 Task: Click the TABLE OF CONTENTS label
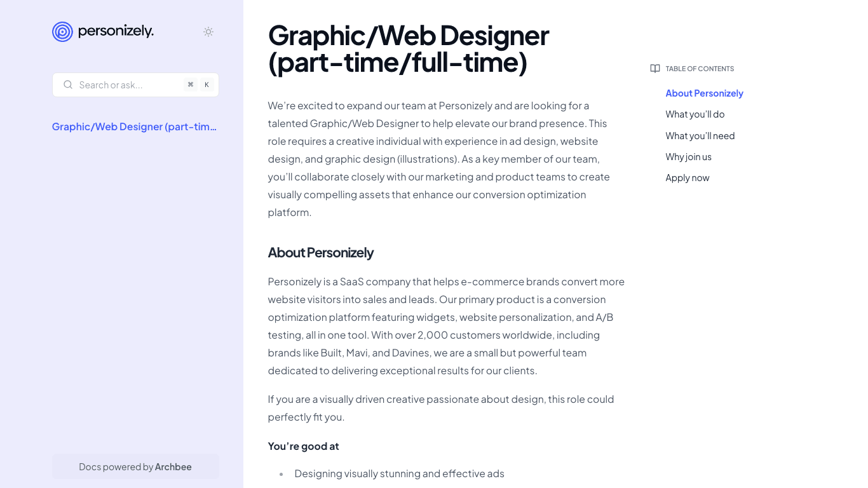699,68
